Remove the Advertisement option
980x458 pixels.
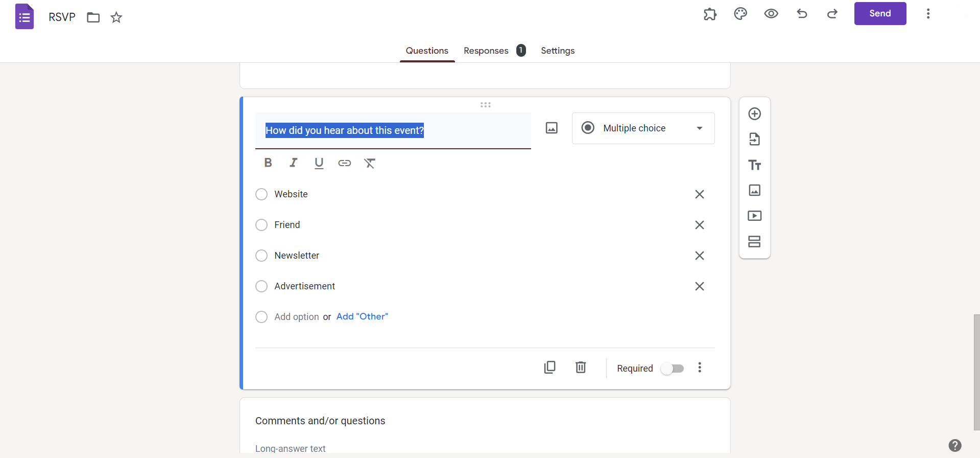[x=699, y=286]
